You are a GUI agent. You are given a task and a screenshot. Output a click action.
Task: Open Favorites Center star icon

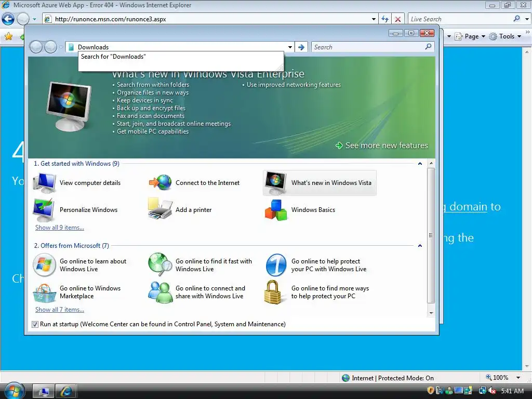[8, 36]
